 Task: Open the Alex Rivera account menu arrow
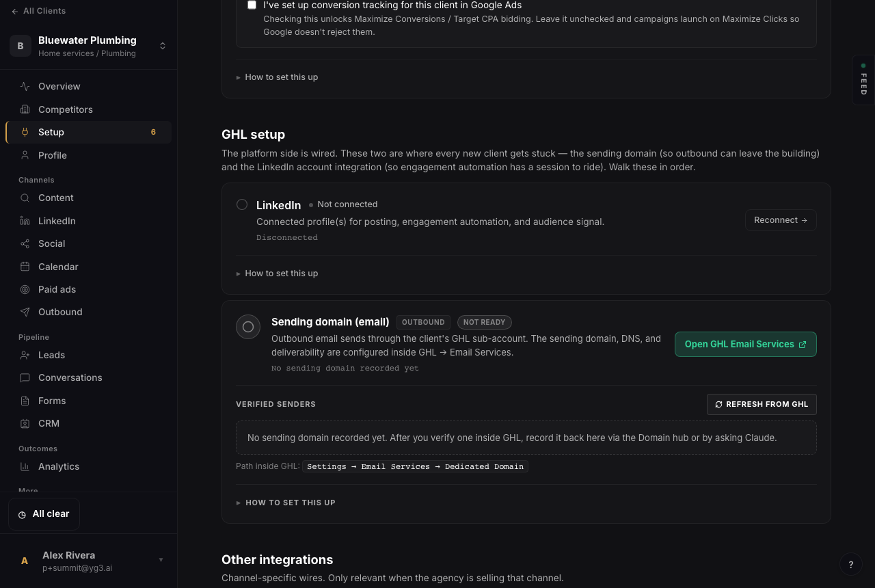(161, 560)
